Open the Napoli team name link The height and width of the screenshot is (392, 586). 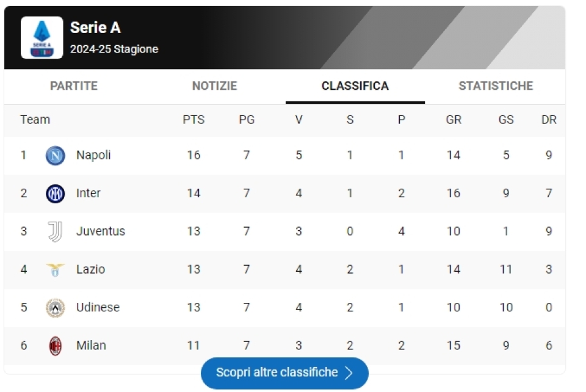[x=93, y=155]
